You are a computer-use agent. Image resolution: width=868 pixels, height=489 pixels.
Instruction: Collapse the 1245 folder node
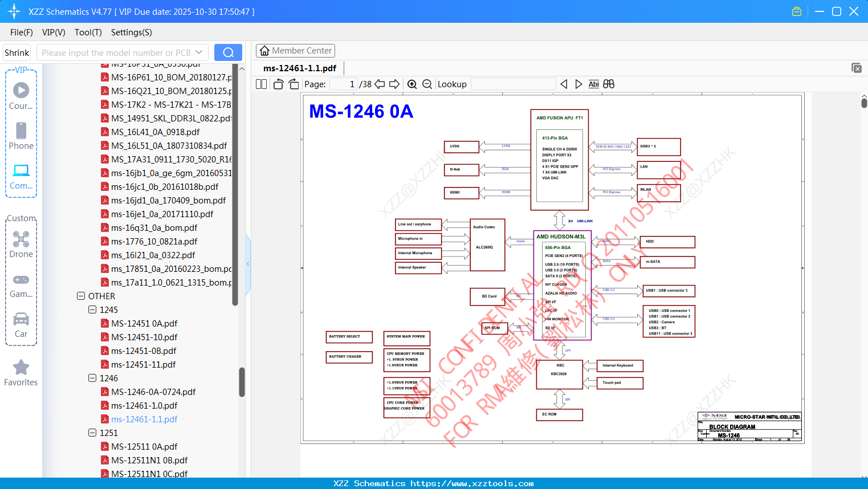92,309
